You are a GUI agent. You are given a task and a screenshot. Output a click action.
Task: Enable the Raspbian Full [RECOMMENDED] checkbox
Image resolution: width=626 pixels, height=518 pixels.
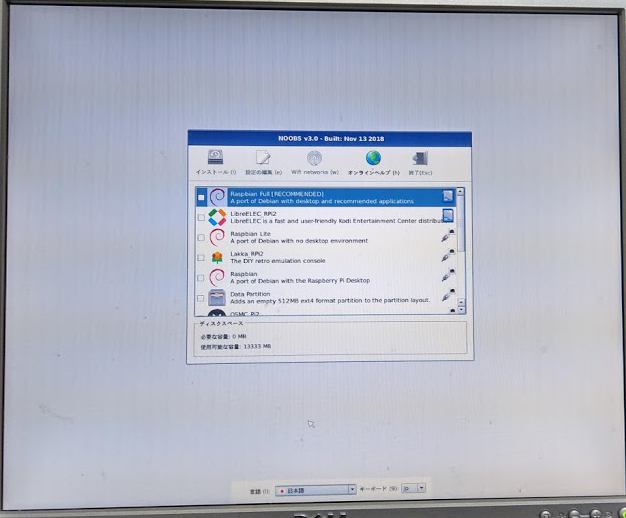(x=201, y=197)
